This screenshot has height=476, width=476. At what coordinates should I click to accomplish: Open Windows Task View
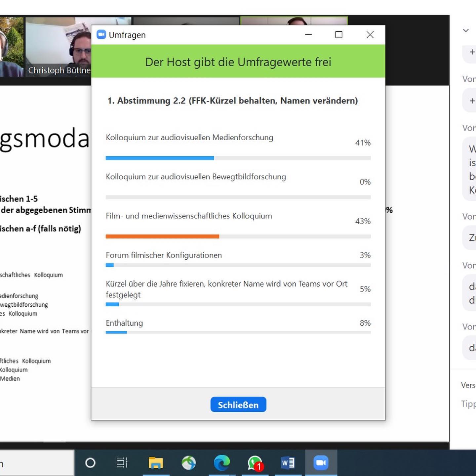(x=122, y=463)
